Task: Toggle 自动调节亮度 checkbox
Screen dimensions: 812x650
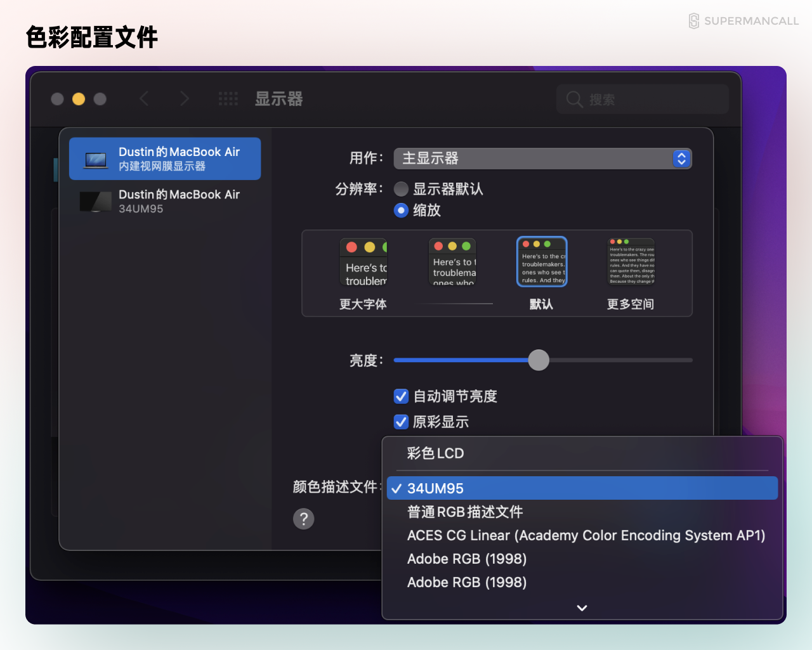Action: pos(401,396)
